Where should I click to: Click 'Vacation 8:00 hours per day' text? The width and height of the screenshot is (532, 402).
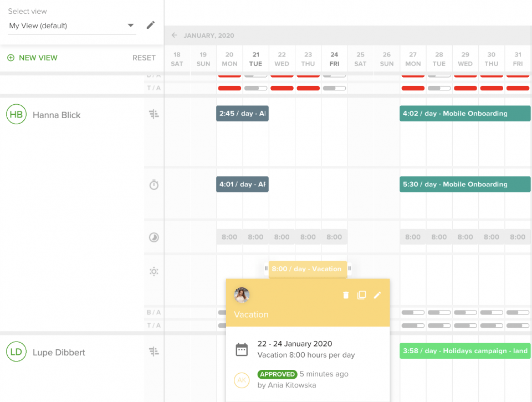[x=306, y=355]
